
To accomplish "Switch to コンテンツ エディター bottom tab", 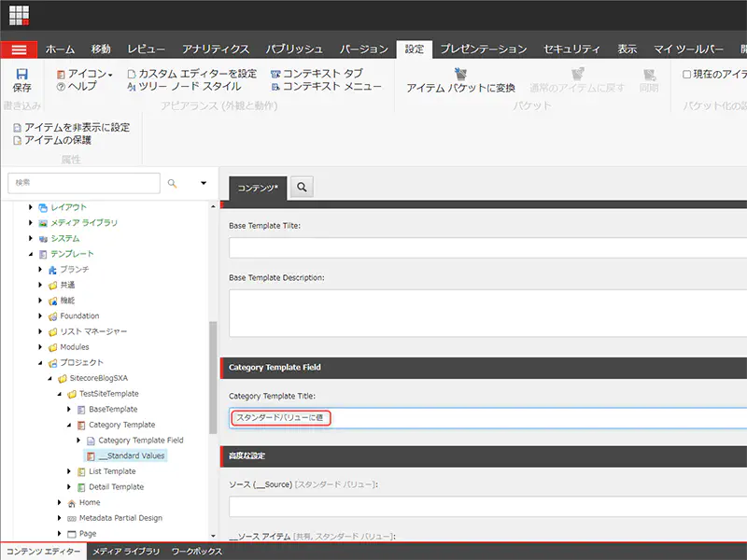I will click(43, 552).
